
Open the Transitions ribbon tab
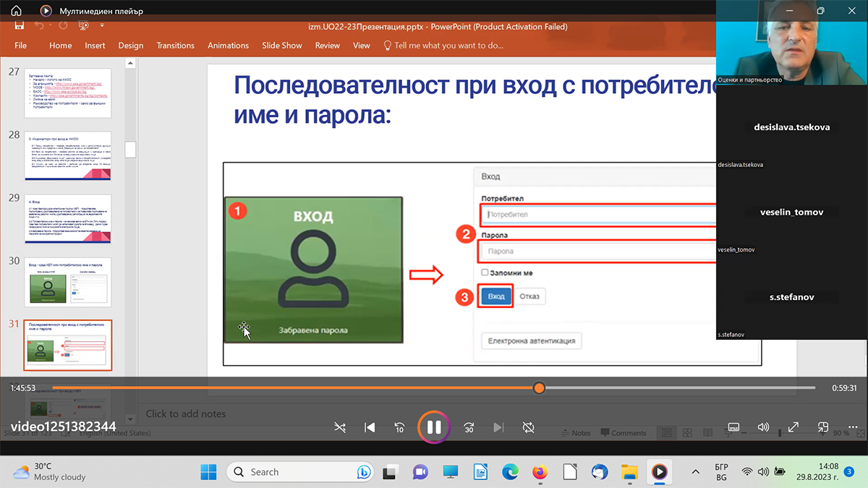coord(175,46)
